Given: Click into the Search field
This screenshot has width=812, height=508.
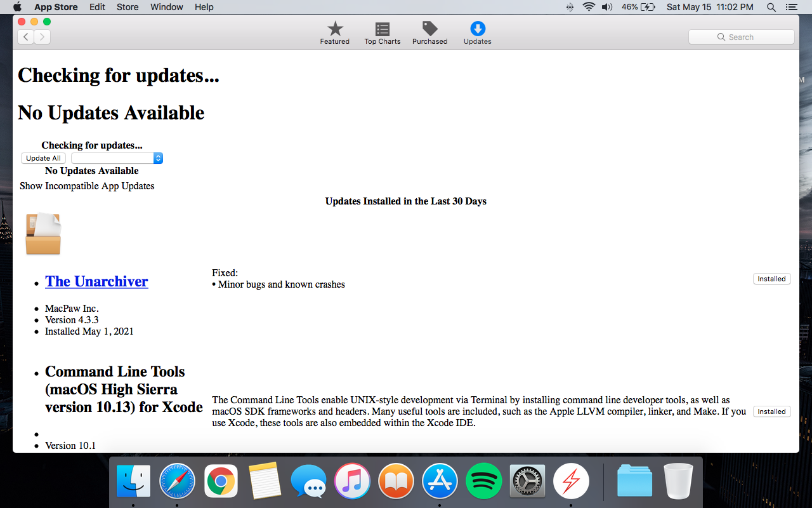Looking at the screenshot, I should pos(741,37).
